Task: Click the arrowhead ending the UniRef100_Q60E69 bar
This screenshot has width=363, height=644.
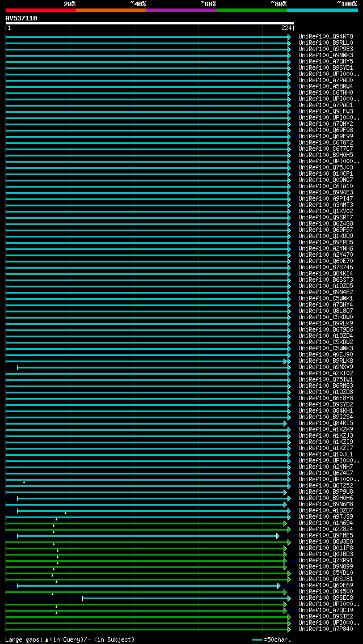Action: (x=278, y=586)
